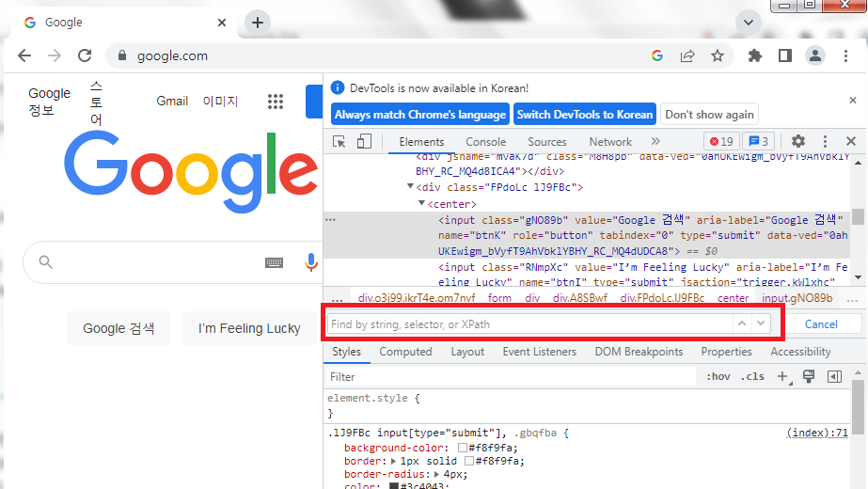
Task: Open border color #f8f9fa swatch
Action: pos(469,461)
